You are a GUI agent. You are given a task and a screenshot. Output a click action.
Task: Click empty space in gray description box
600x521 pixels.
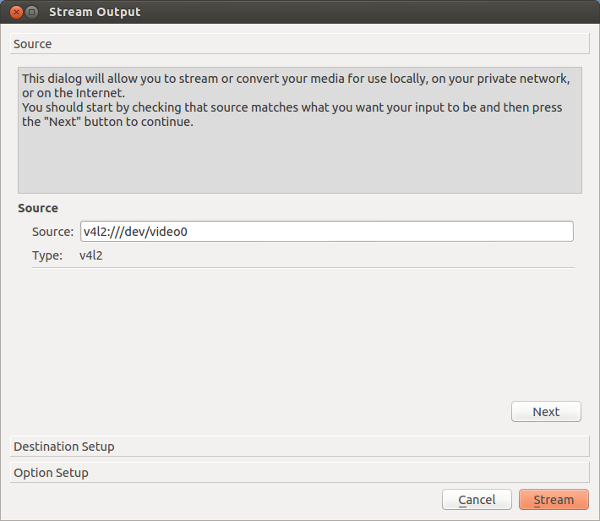(300, 165)
